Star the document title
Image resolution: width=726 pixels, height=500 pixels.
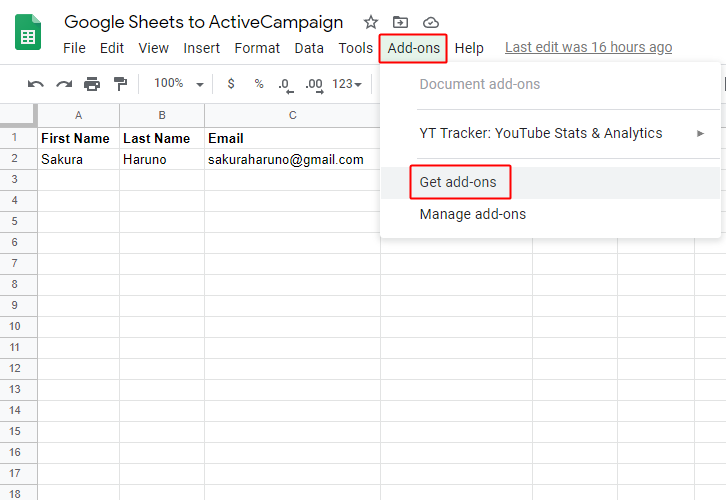[370, 22]
